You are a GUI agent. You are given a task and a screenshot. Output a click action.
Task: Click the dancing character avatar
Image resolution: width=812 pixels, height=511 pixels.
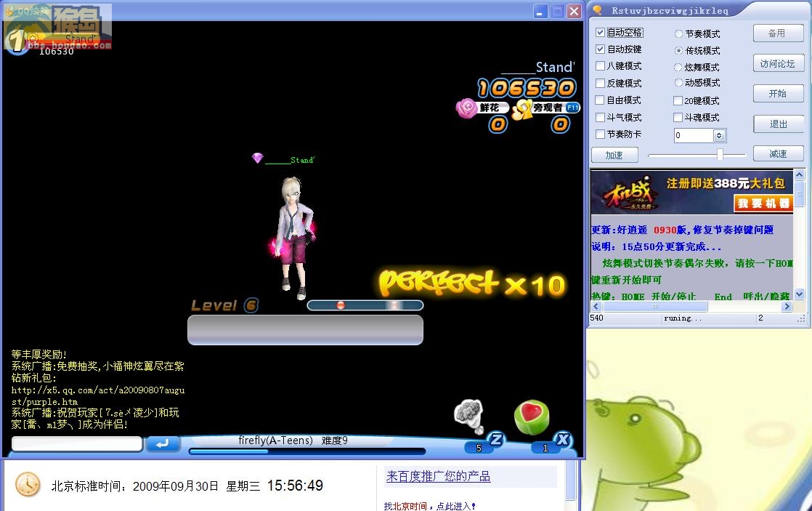pos(293,238)
